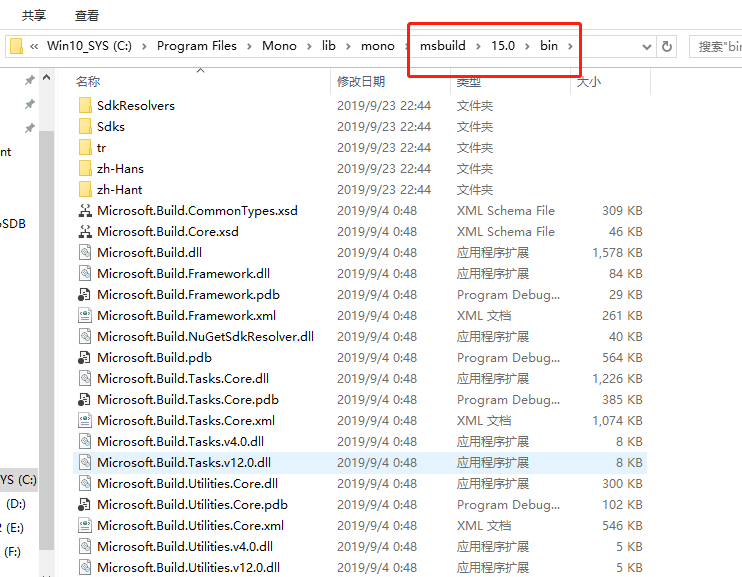Sort by 修改日期 column header
The height and width of the screenshot is (577, 742).
pyautogui.click(x=361, y=81)
